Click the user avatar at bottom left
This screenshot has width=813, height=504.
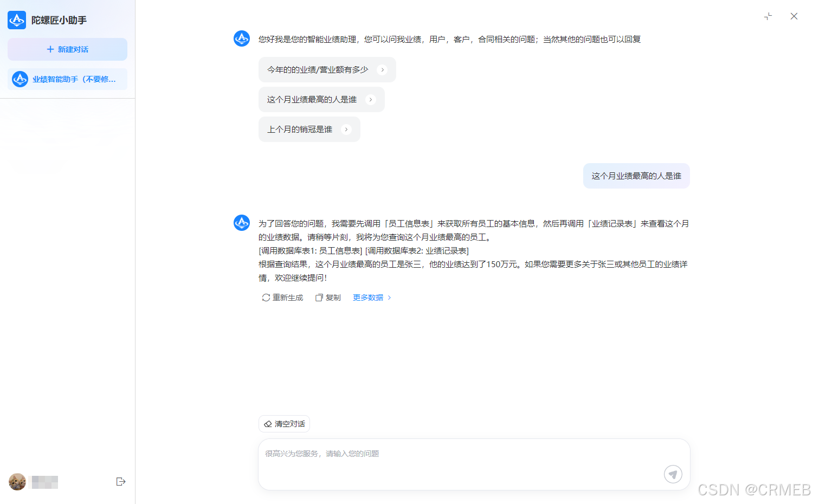17,481
